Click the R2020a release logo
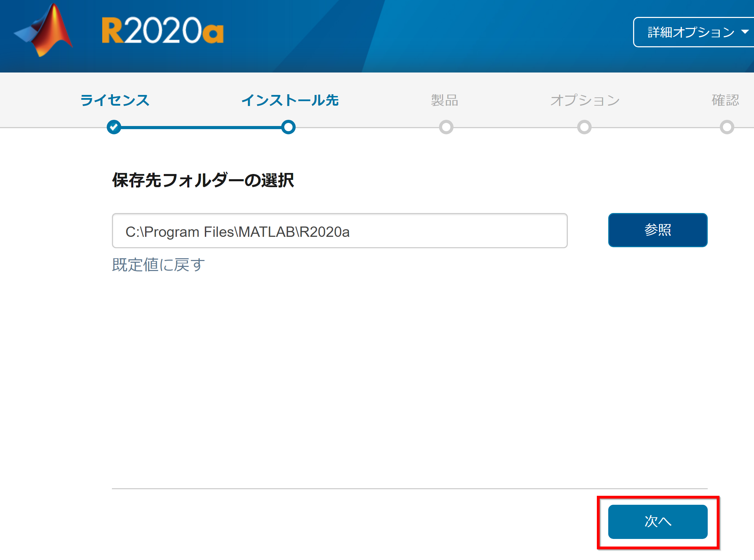Image resolution: width=754 pixels, height=560 pixels. tap(163, 31)
